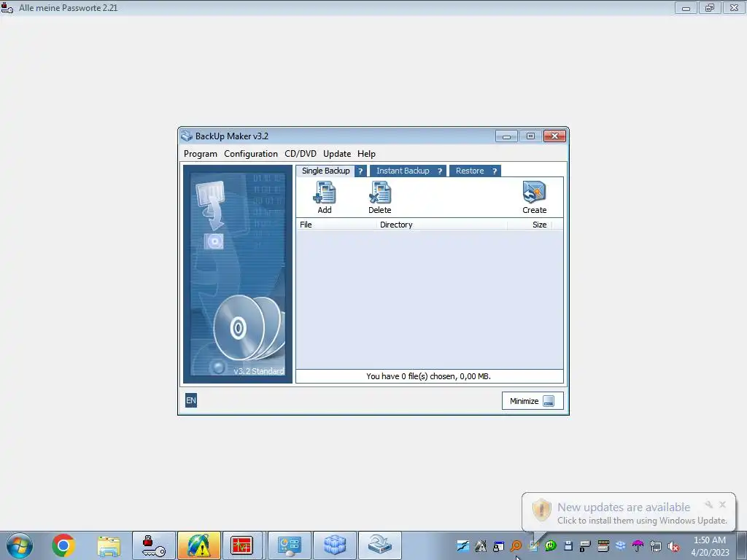
Task: Click the muted volume tray icon
Action: 673,546
